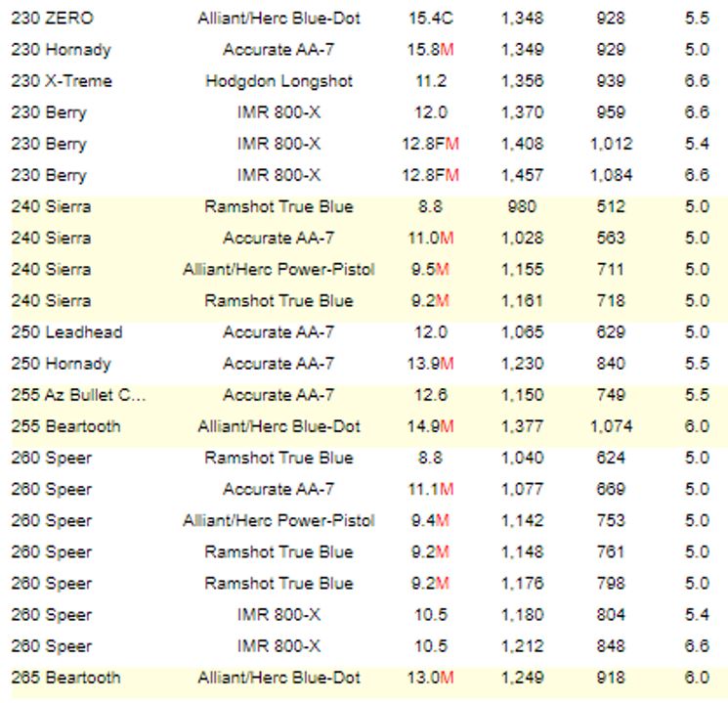The width and height of the screenshot is (728, 703).
Task: Select the energy value "798"
Action: (x=611, y=583)
